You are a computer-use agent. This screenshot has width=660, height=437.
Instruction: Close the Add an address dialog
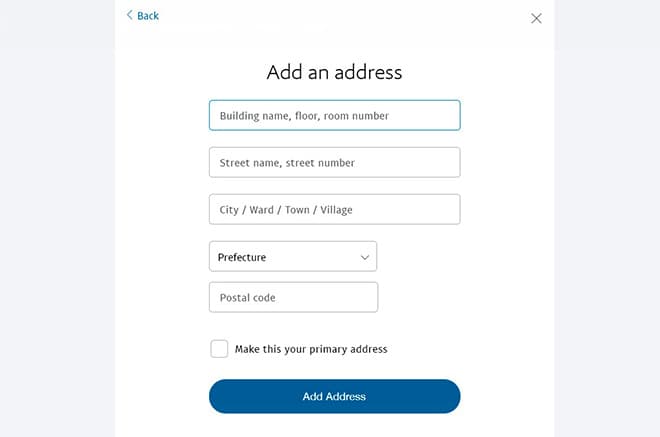pyautogui.click(x=536, y=18)
